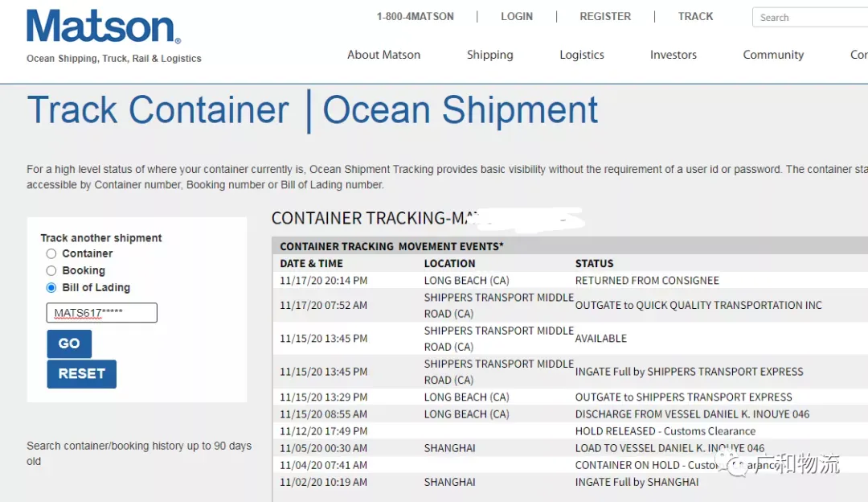Open the REGISTER link
This screenshot has width=868, height=502.
pyautogui.click(x=605, y=17)
